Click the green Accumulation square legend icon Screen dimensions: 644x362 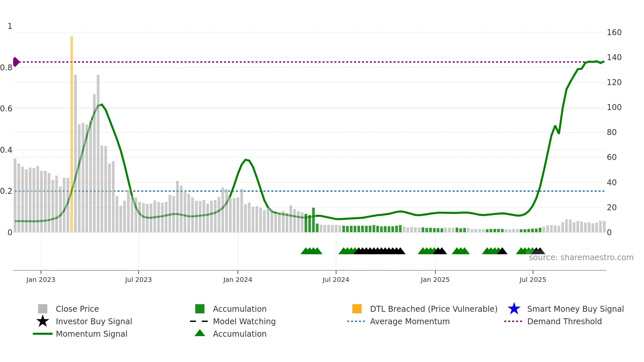(x=200, y=309)
